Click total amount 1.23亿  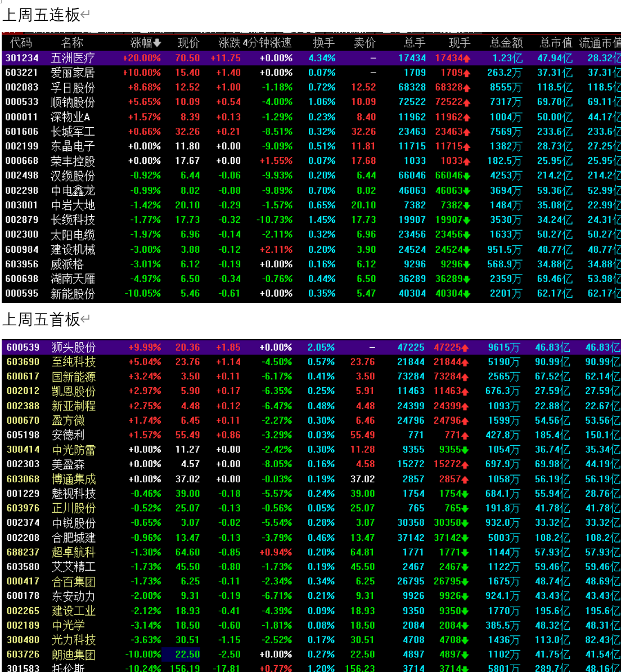click(x=507, y=58)
